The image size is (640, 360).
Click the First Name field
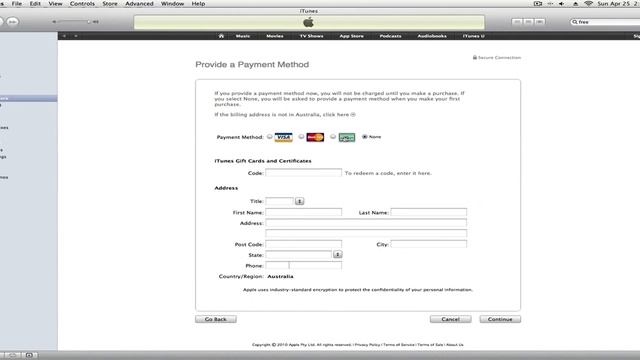(x=303, y=212)
